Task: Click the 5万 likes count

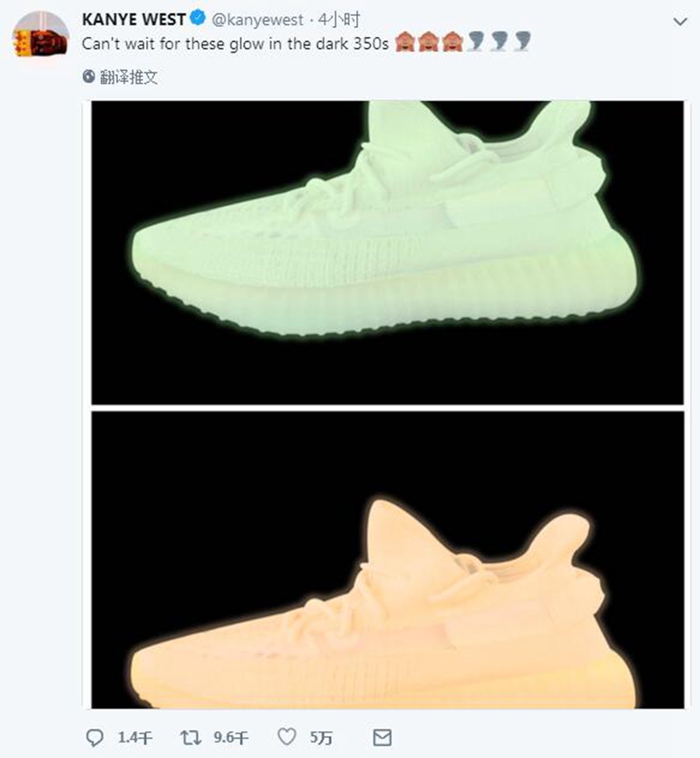Action: 321,738
